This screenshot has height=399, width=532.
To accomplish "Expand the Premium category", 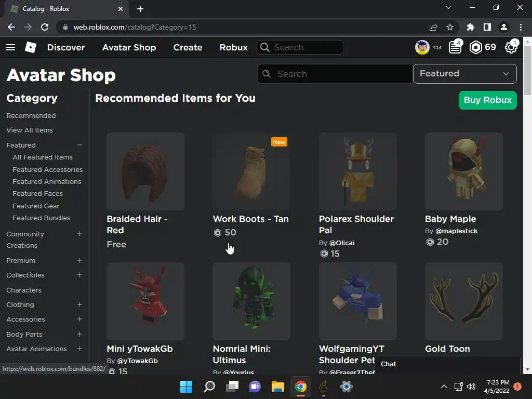I will point(79,260).
